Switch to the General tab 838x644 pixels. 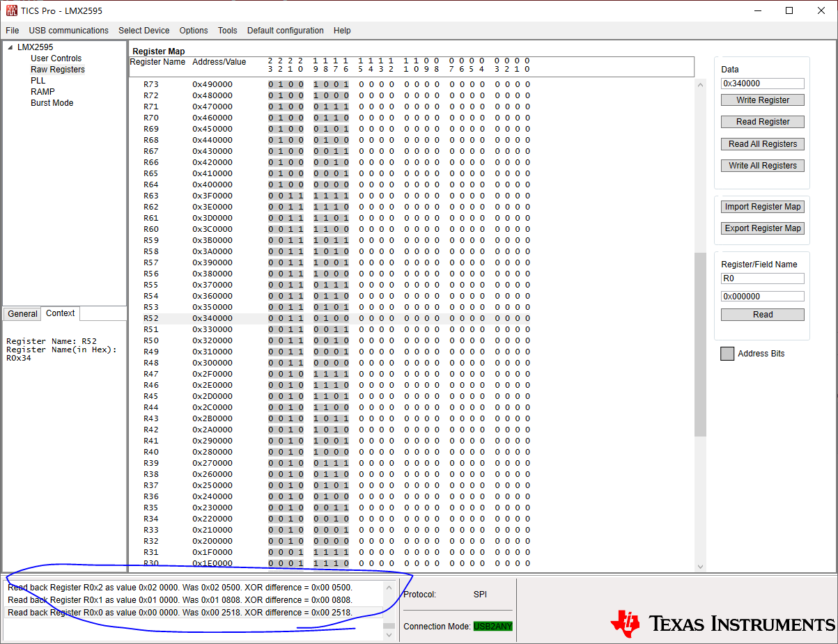pyautogui.click(x=22, y=314)
